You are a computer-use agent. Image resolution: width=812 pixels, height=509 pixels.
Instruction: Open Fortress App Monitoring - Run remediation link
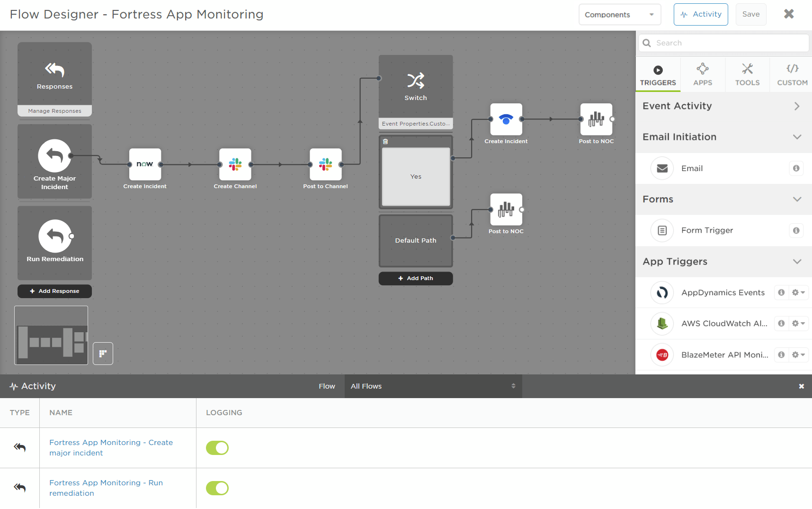pyautogui.click(x=106, y=488)
